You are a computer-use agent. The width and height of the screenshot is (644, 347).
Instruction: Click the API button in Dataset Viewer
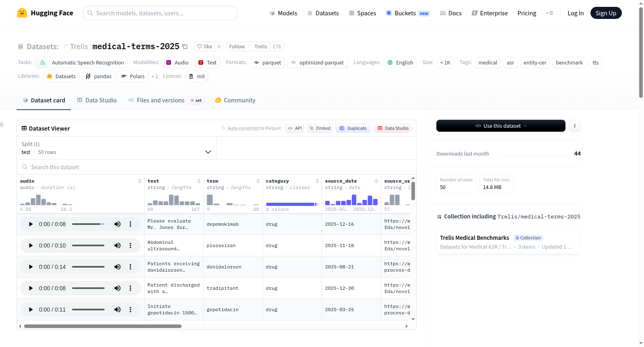click(295, 128)
